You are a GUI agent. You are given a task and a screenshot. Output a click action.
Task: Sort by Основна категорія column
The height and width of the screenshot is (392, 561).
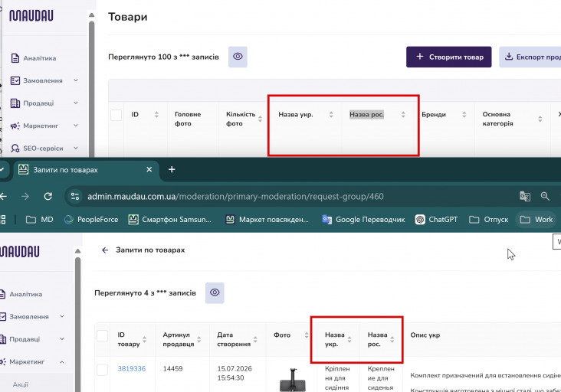pos(540,119)
